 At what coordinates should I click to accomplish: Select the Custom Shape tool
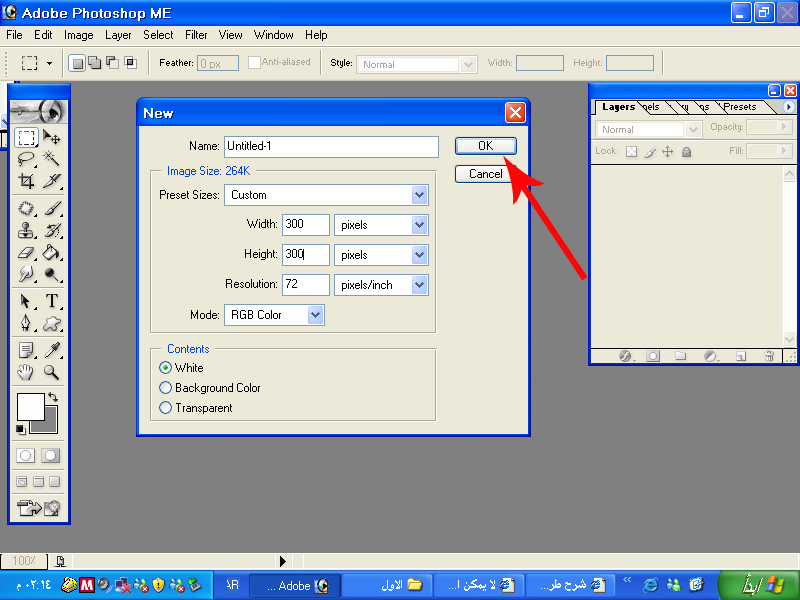(52, 323)
